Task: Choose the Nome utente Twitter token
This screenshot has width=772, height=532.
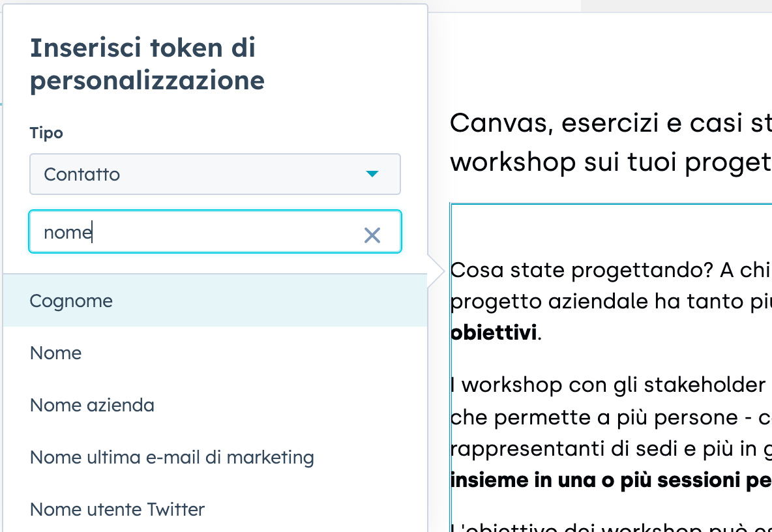Action: click(117, 509)
